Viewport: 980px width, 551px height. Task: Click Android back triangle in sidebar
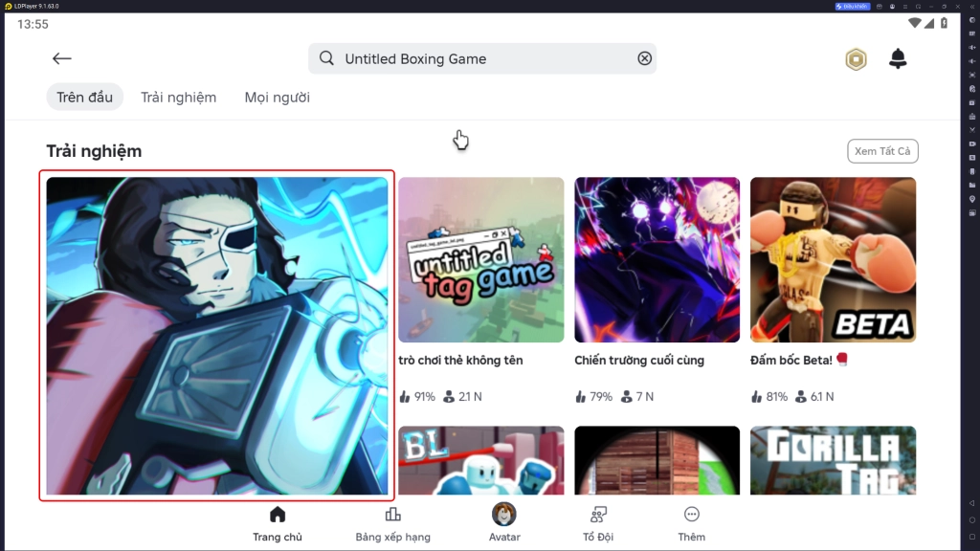click(972, 503)
